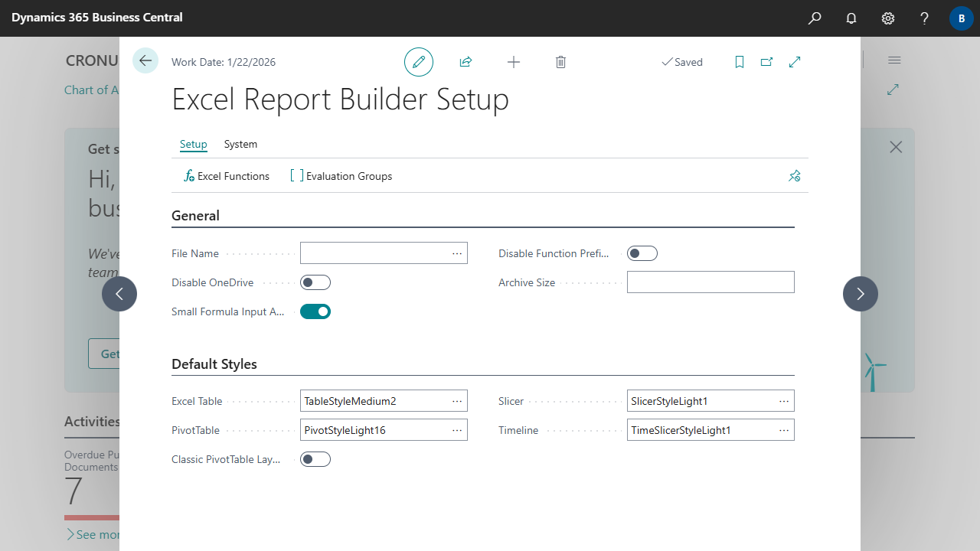Viewport: 980px width, 551px height.
Task: Open File Name lookup ellipsis
Action: point(457,253)
